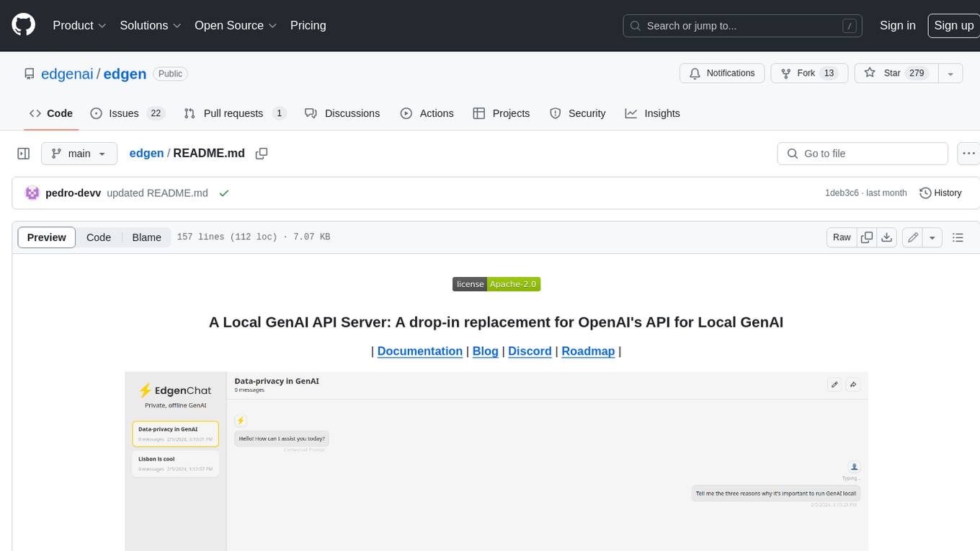View the commit check status checkmark

click(x=224, y=193)
